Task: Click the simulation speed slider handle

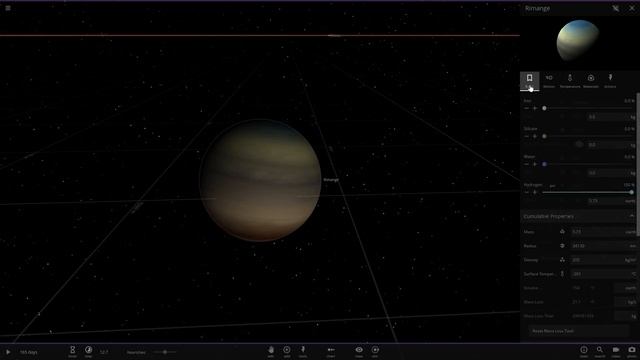Action: 165,352
